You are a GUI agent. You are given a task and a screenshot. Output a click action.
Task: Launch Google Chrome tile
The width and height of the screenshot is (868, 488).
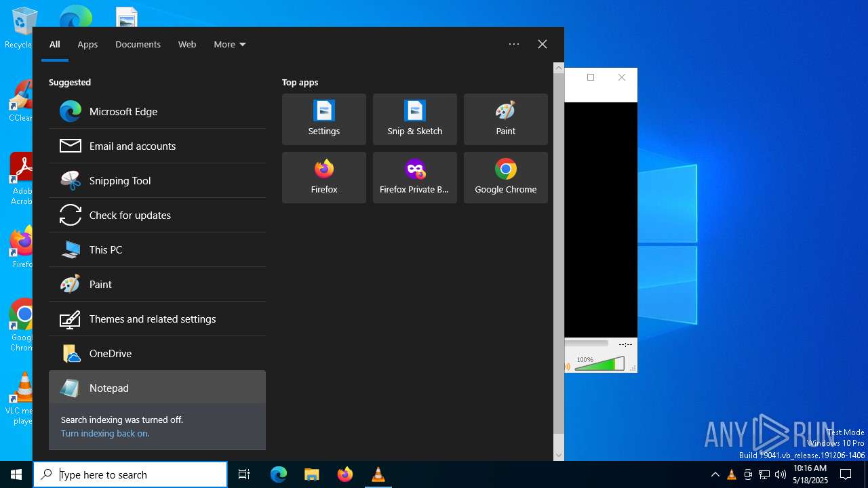point(506,178)
